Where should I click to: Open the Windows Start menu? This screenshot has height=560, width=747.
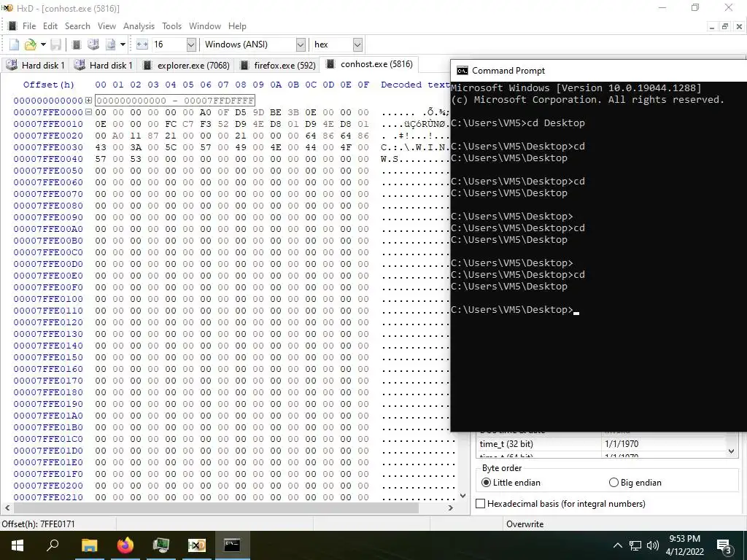[x=18, y=545]
